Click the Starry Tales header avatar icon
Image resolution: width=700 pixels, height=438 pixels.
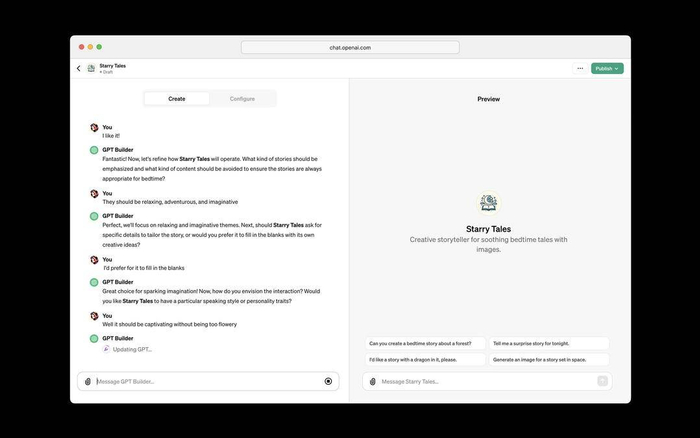(91, 68)
